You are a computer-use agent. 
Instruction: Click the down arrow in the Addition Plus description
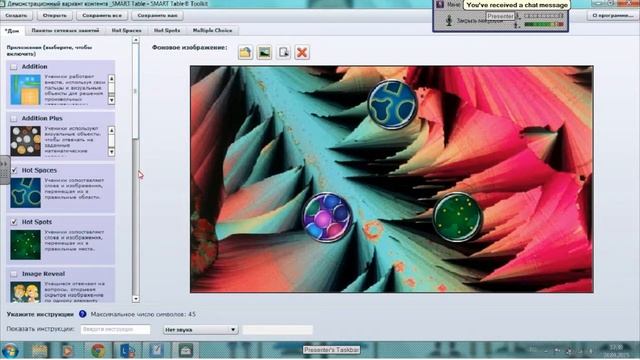(x=111, y=152)
